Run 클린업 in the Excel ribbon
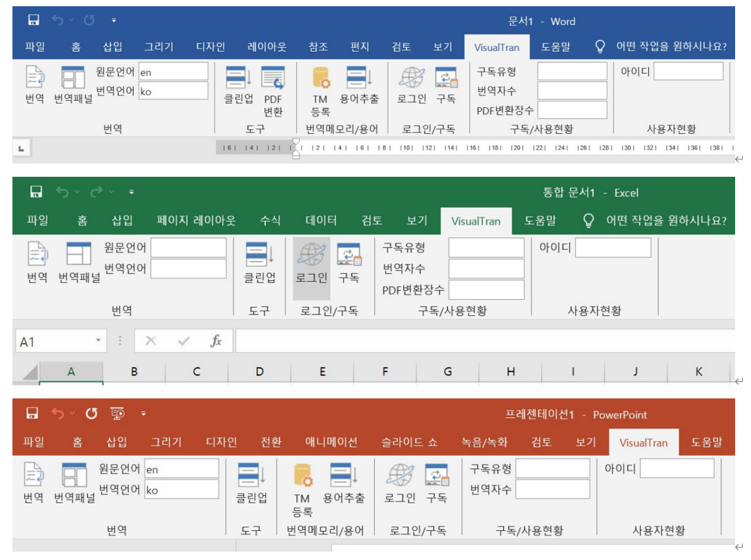The image size is (751, 560). tap(260, 262)
